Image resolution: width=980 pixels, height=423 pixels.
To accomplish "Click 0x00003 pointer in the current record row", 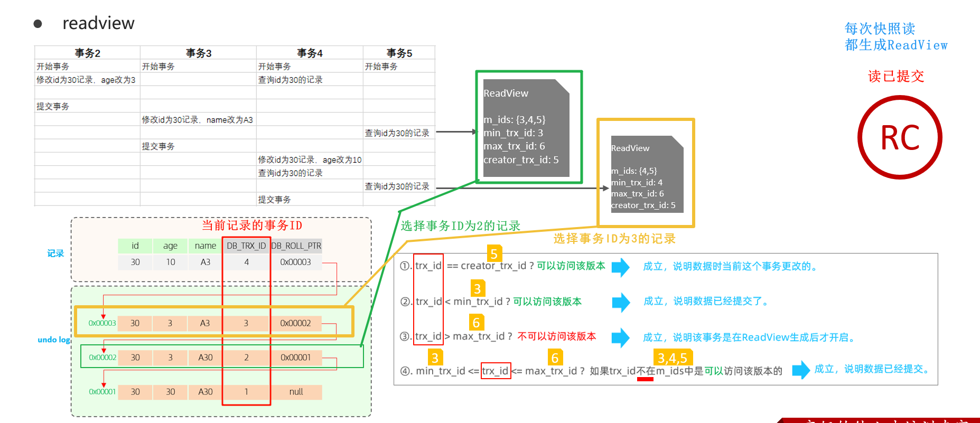I will [296, 262].
